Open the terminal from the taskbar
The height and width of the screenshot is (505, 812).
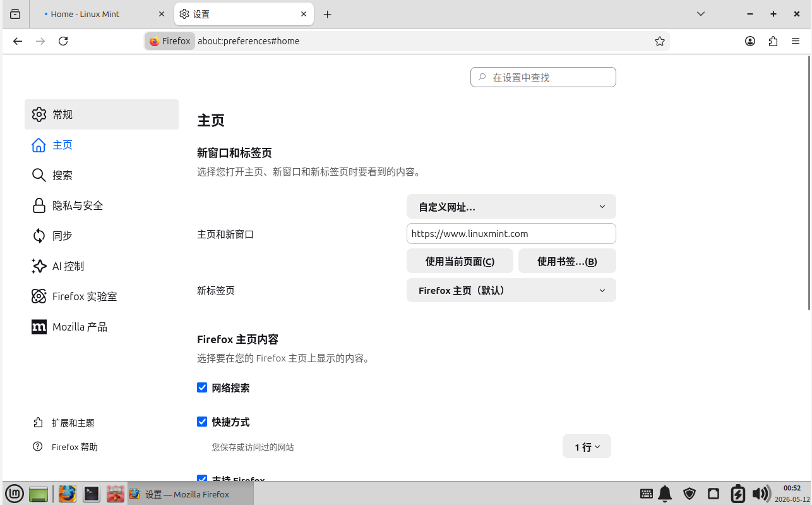92,494
